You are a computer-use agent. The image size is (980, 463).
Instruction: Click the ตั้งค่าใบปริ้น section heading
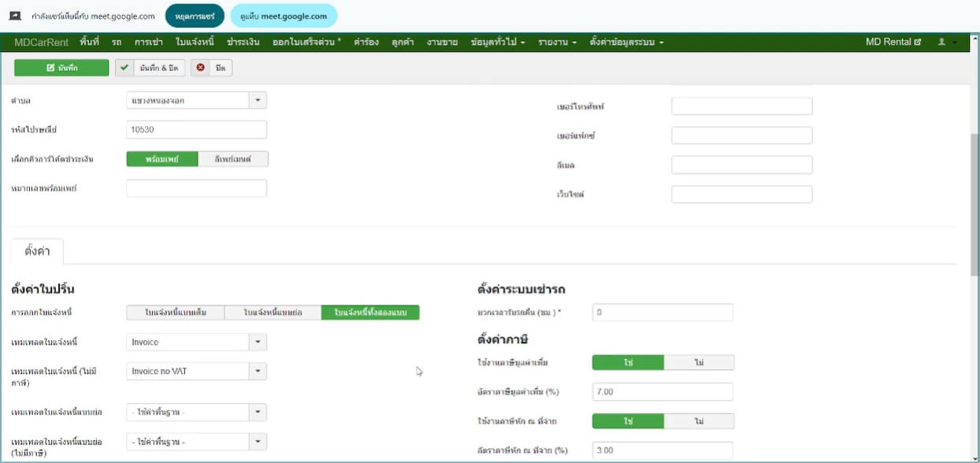[x=43, y=289]
